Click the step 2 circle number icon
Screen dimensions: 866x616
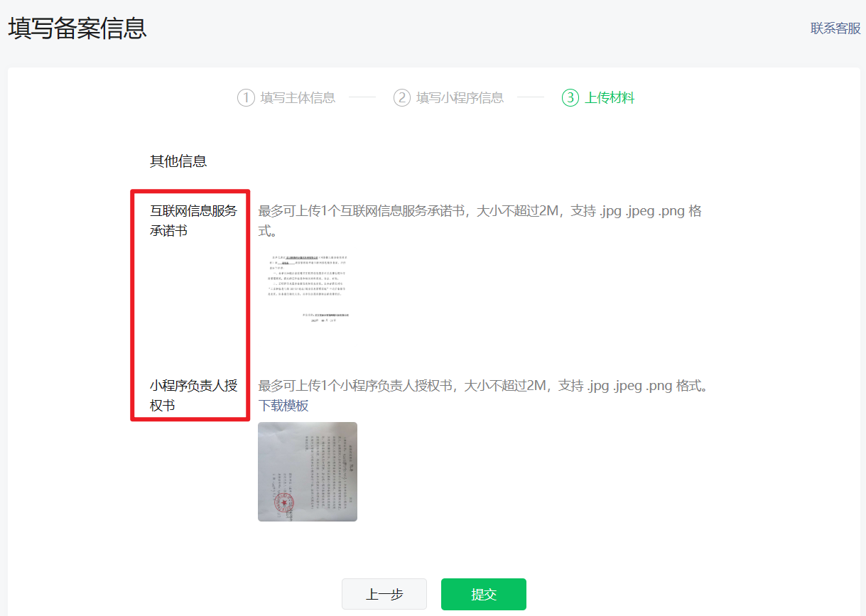pyautogui.click(x=402, y=97)
